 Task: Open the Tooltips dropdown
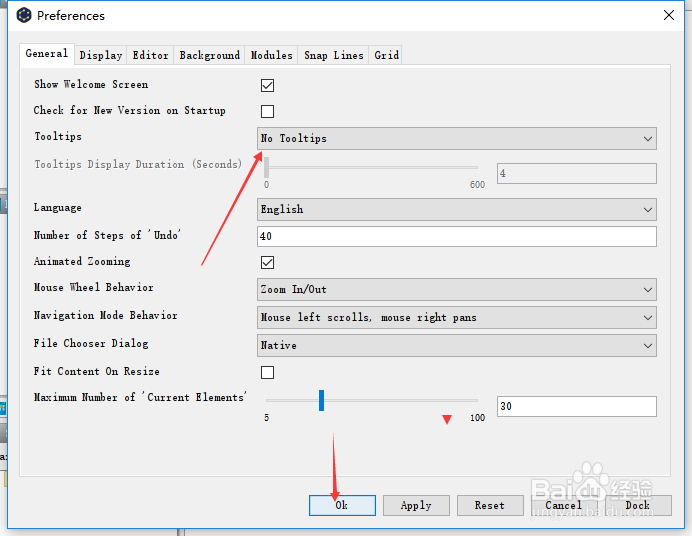(x=457, y=139)
